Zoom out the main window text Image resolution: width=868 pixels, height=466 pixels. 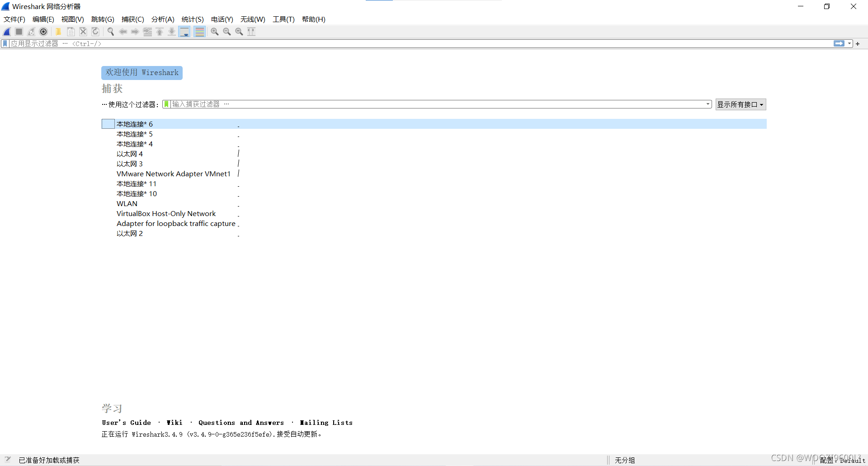point(227,32)
